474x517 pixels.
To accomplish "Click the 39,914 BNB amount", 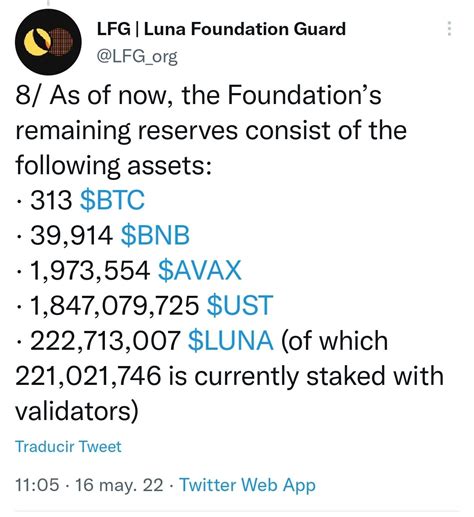I will [72, 235].
